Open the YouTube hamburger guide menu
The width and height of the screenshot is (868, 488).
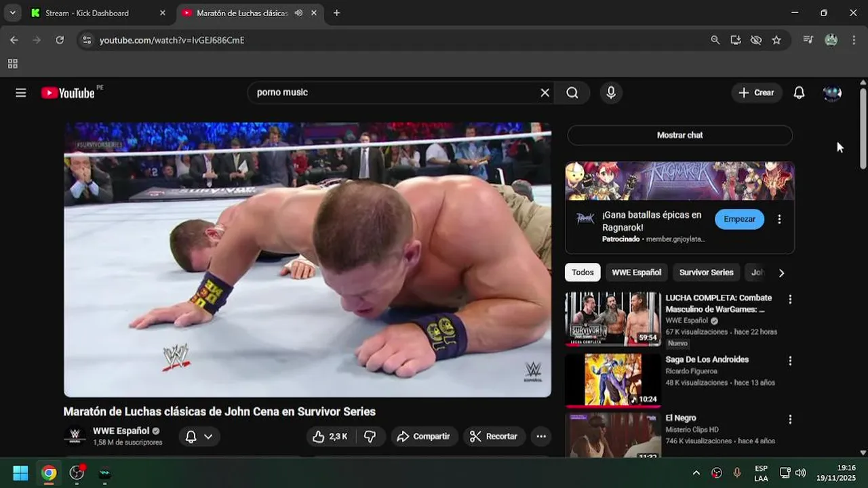[x=21, y=93]
